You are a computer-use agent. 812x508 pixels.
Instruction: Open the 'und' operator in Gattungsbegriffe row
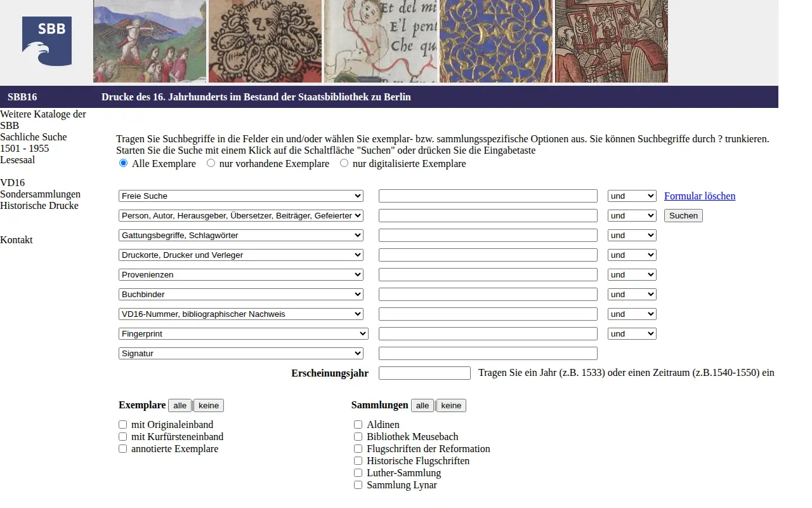click(x=632, y=236)
